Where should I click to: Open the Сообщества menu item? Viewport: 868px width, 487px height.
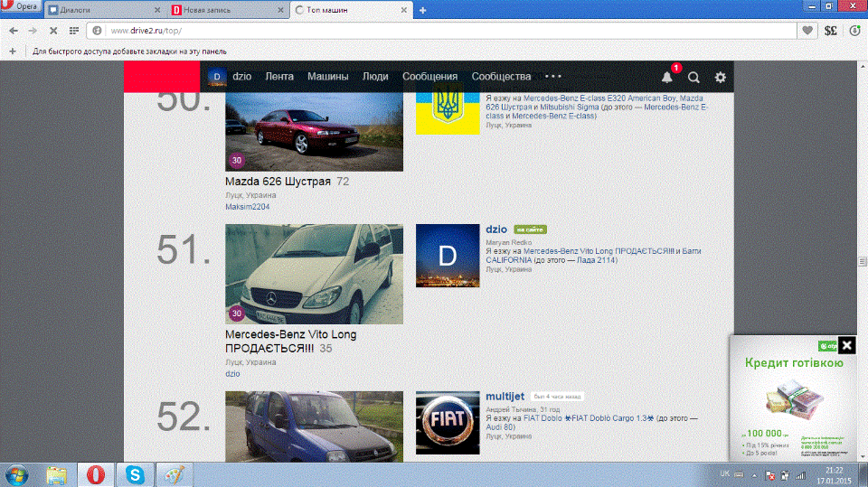click(x=501, y=77)
